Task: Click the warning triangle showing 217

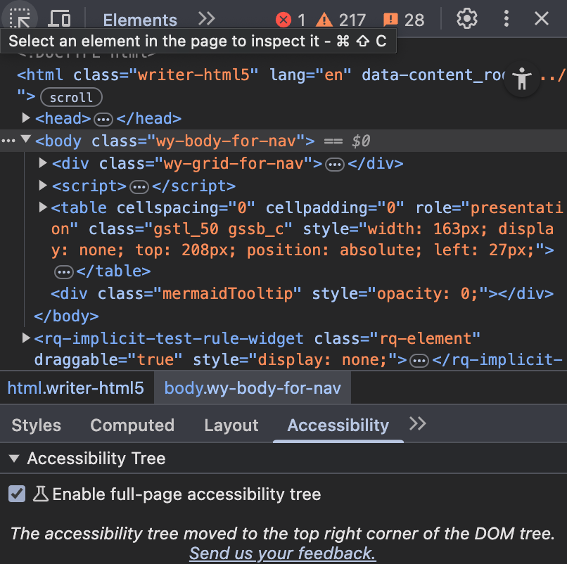Action: [324, 20]
